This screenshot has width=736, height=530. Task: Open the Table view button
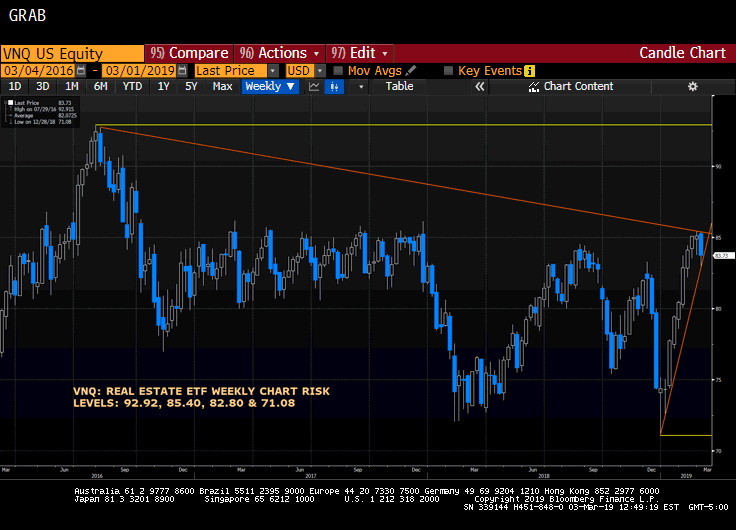point(399,86)
